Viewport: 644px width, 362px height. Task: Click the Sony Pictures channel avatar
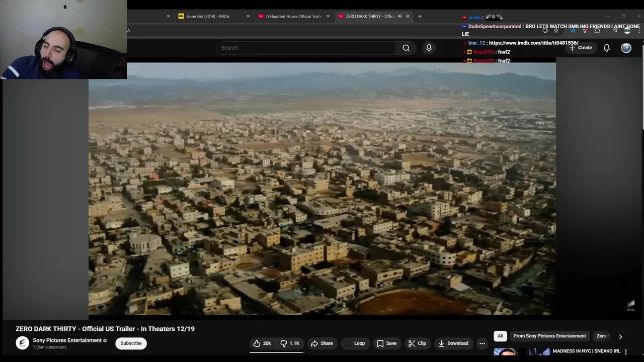(x=22, y=343)
